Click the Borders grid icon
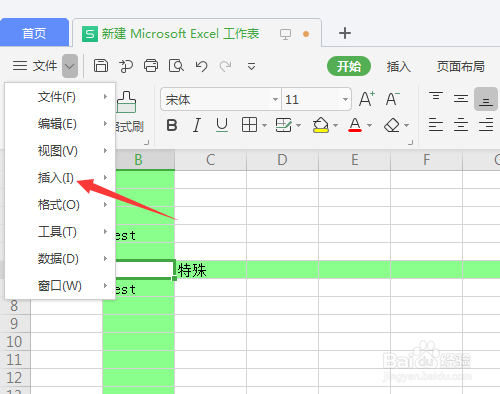500x394 pixels. click(249, 125)
